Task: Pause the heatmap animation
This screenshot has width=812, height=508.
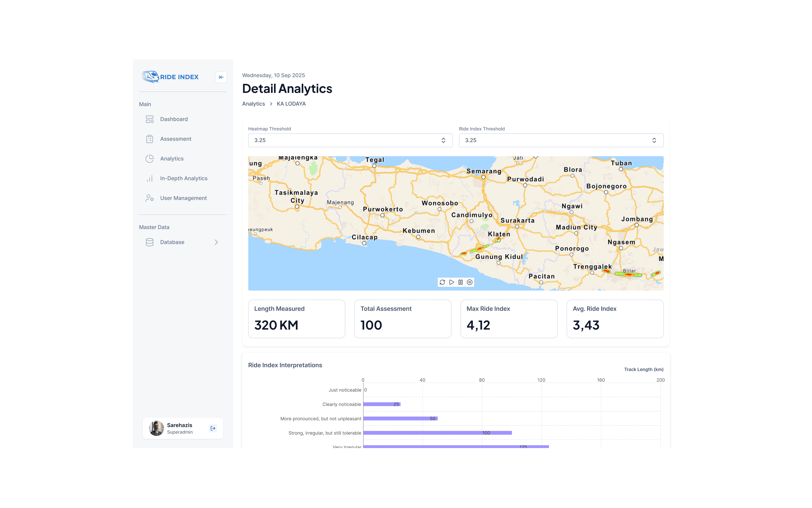Action: coord(461,282)
